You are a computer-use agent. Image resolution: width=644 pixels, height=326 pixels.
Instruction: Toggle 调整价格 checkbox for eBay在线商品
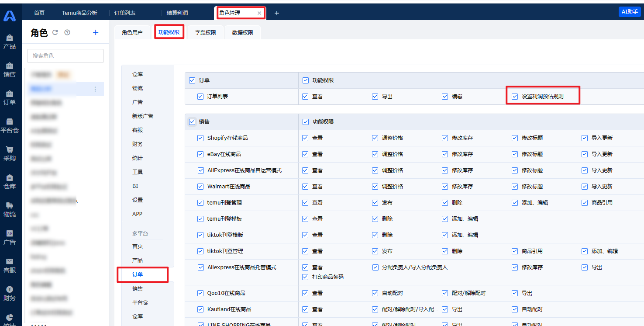point(375,154)
